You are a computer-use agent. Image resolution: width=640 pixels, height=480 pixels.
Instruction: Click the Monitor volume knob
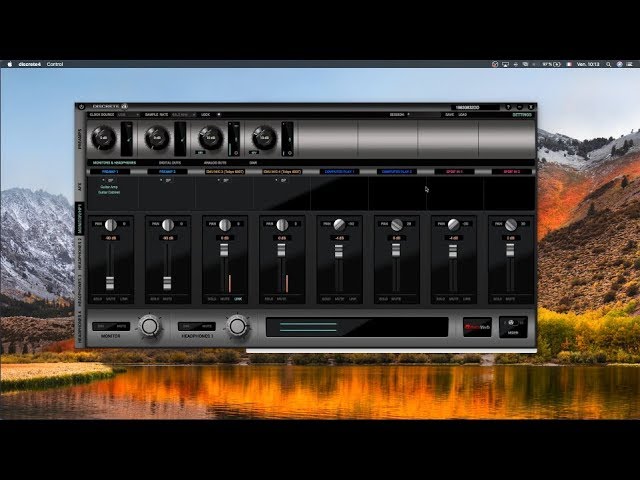[150, 326]
